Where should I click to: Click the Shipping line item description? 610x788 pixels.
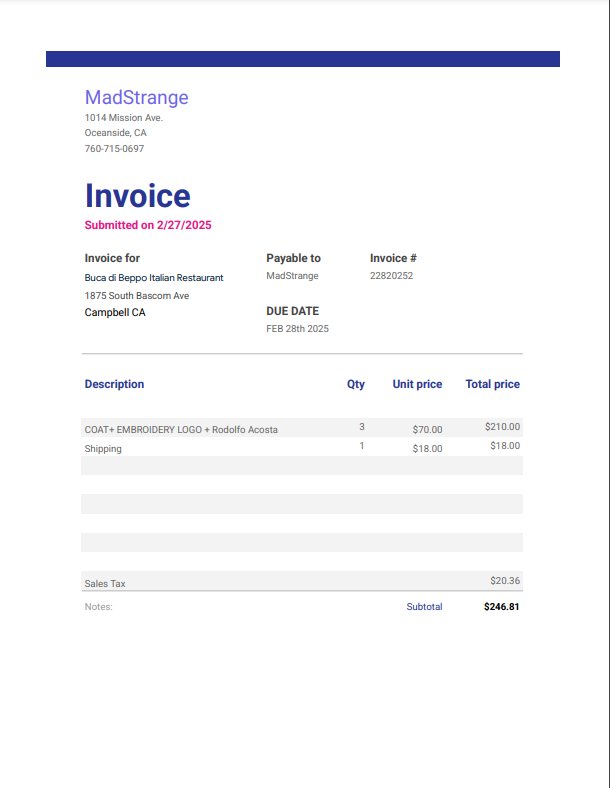[x=103, y=449]
